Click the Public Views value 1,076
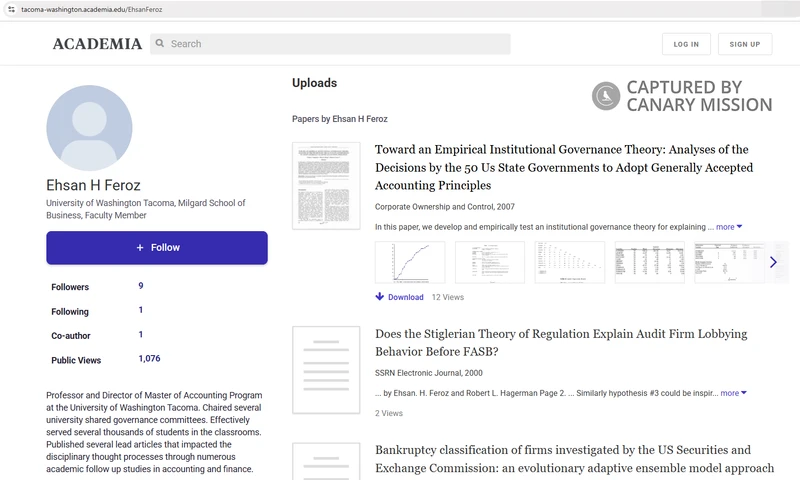The image size is (800, 480). pos(149,359)
